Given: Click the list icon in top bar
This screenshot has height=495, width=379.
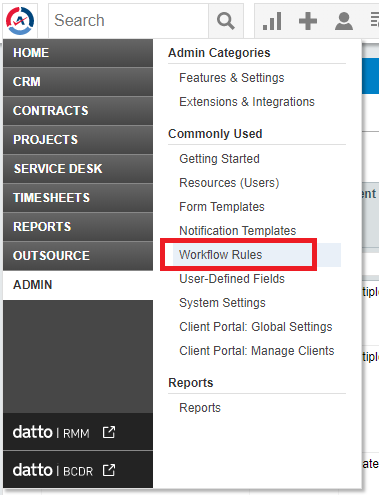Looking at the screenshot, I should click(375, 20).
